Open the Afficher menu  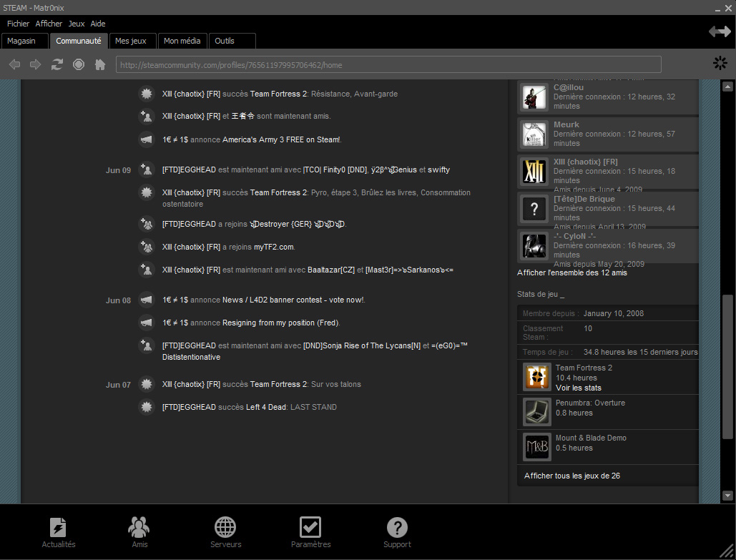pyautogui.click(x=49, y=24)
